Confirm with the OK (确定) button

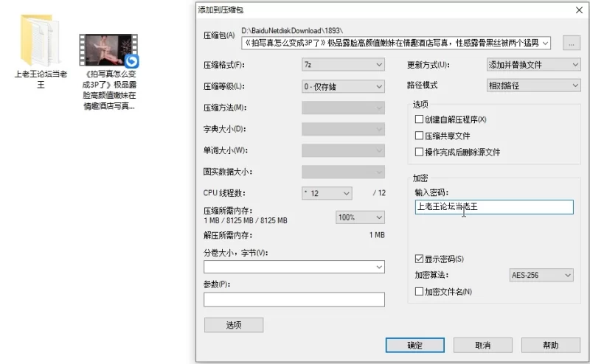(414, 345)
